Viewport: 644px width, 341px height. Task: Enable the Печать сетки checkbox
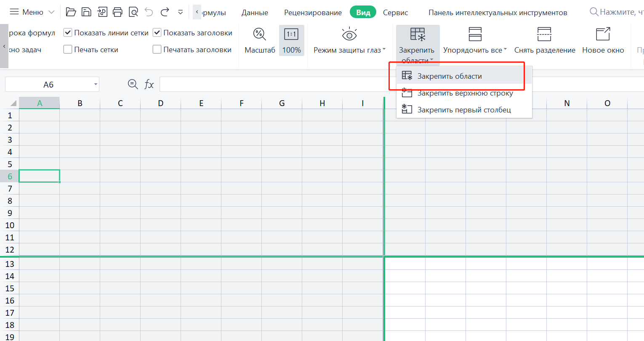click(68, 50)
